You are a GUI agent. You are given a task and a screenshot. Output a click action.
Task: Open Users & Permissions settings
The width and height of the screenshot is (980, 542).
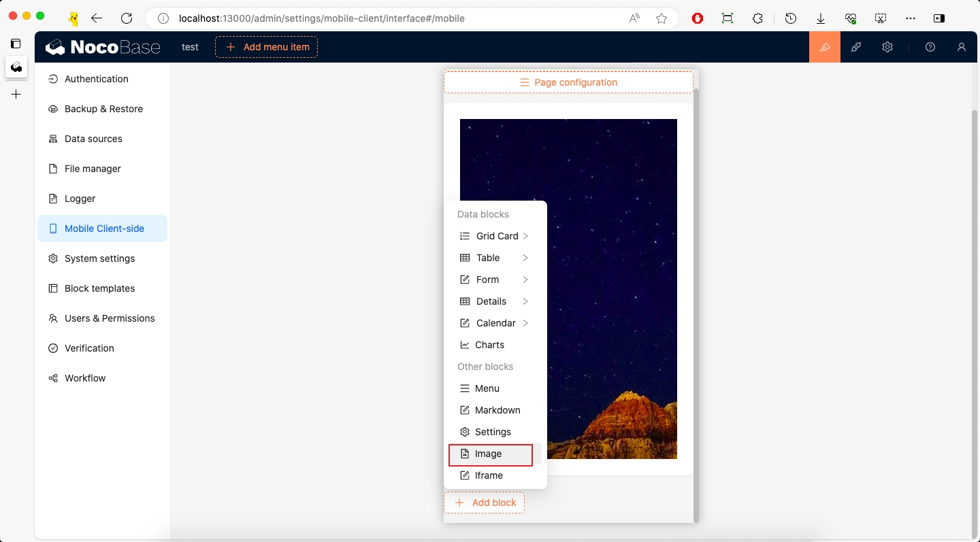tap(109, 318)
